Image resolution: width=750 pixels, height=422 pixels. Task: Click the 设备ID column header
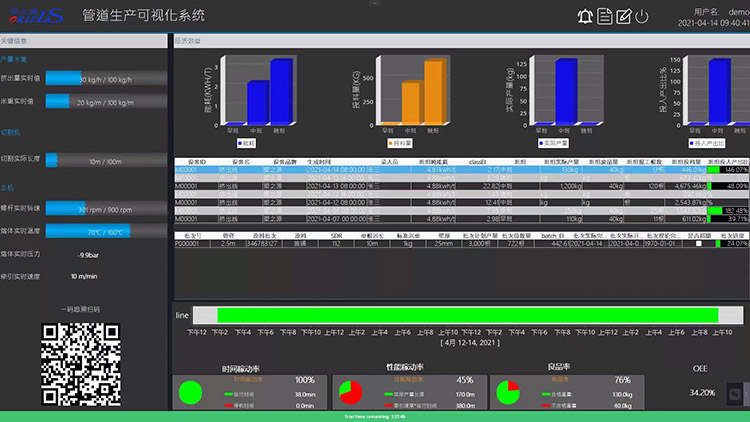[x=197, y=162]
